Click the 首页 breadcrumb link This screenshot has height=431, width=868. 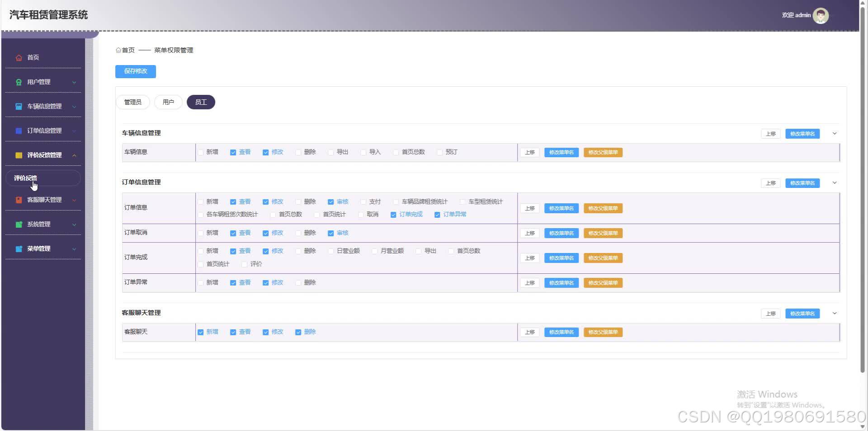tap(128, 50)
